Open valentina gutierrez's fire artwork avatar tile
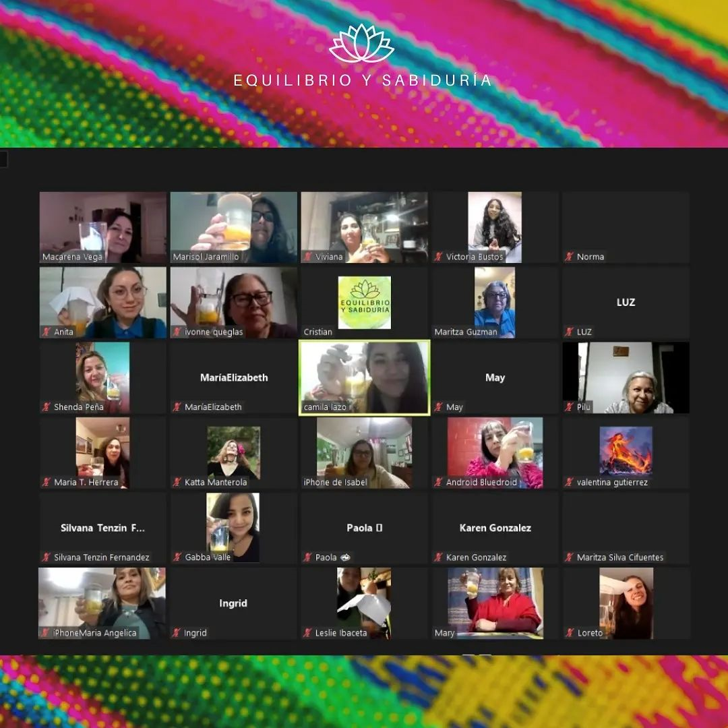Image resolution: width=728 pixels, height=728 pixels. [626, 452]
